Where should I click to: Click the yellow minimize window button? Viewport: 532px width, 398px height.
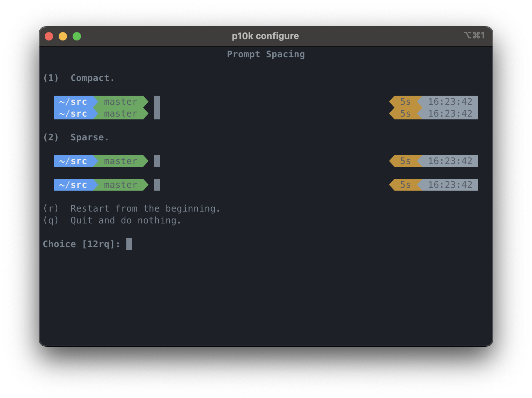pyautogui.click(x=63, y=36)
